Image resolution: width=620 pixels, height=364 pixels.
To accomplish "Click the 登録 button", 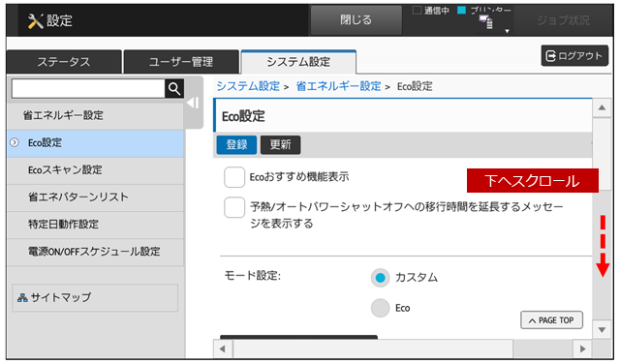I will click(236, 144).
